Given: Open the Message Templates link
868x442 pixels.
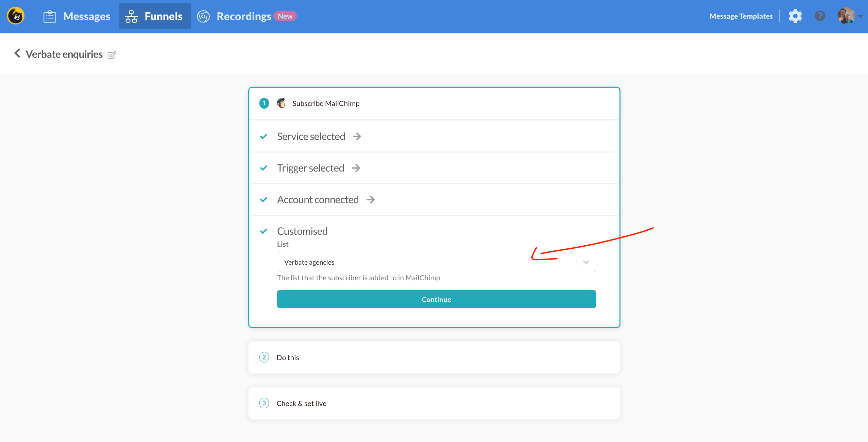Looking at the screenshot, I should (741, 16).
